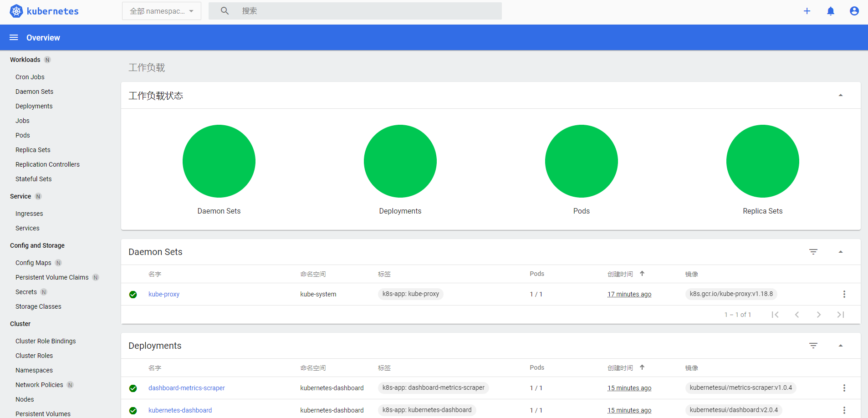Open Pods in the sidebar

(23, 135)
